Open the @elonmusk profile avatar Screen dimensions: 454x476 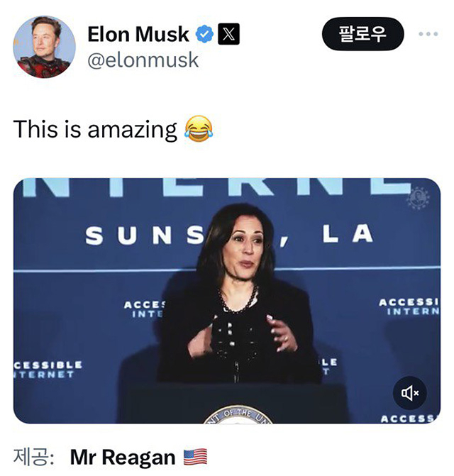tap(44, 47)
